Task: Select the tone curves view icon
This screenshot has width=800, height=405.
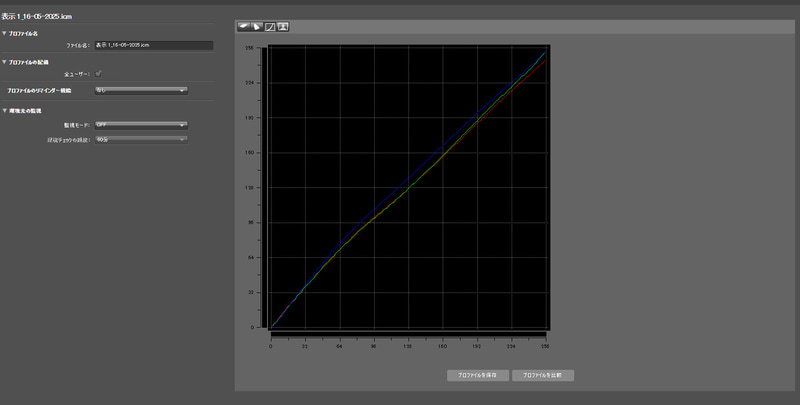Action: (270, 27)
